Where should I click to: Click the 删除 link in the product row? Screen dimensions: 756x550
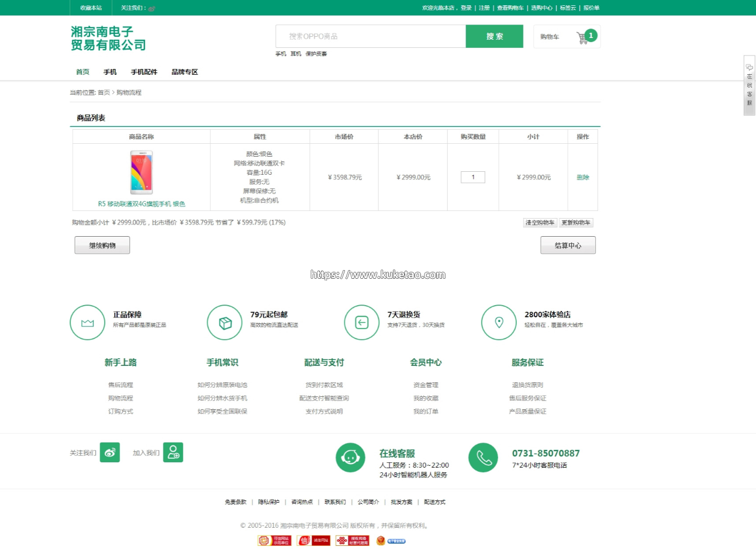[x=583, y=177]
